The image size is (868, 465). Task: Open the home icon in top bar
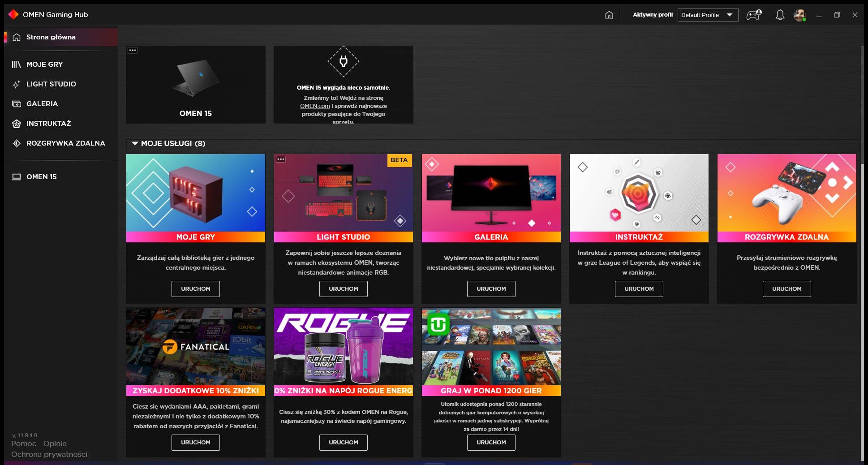tap(609, 15)
